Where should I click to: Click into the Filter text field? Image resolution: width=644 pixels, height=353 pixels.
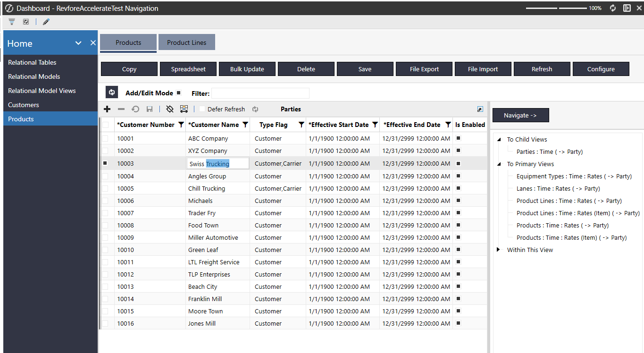point(260,93)
